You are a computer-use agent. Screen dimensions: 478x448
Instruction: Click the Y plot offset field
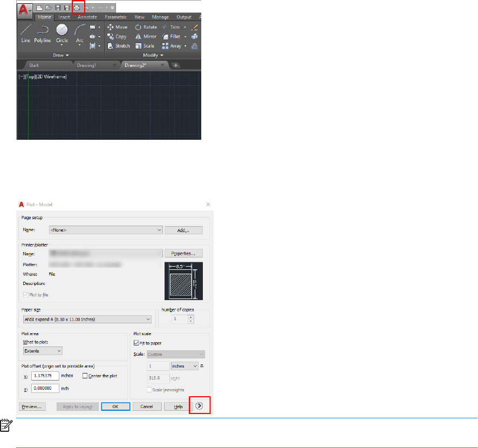pos(45,388)
